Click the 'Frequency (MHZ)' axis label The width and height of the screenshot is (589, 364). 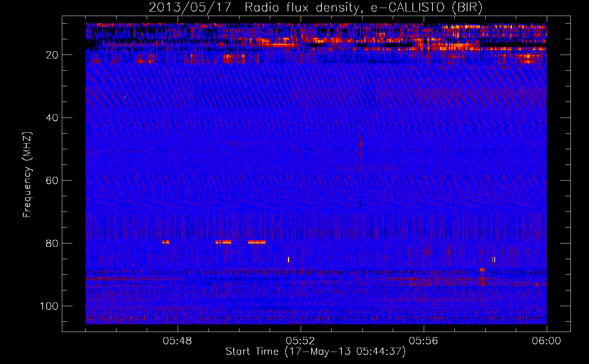coord(27,174)
